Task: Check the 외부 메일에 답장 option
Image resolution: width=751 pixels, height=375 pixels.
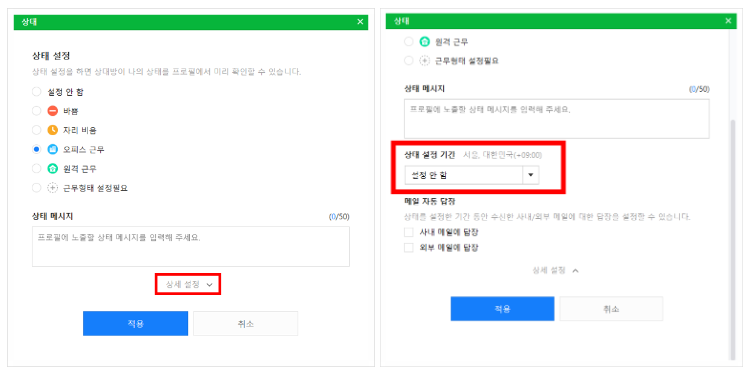Action: coord(409,248)
